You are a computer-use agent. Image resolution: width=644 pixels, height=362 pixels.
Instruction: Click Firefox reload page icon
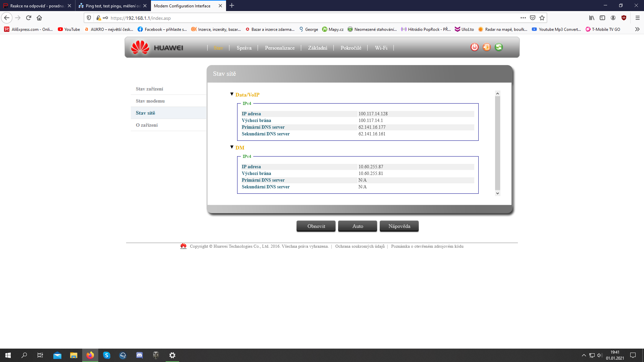point(29,18)
